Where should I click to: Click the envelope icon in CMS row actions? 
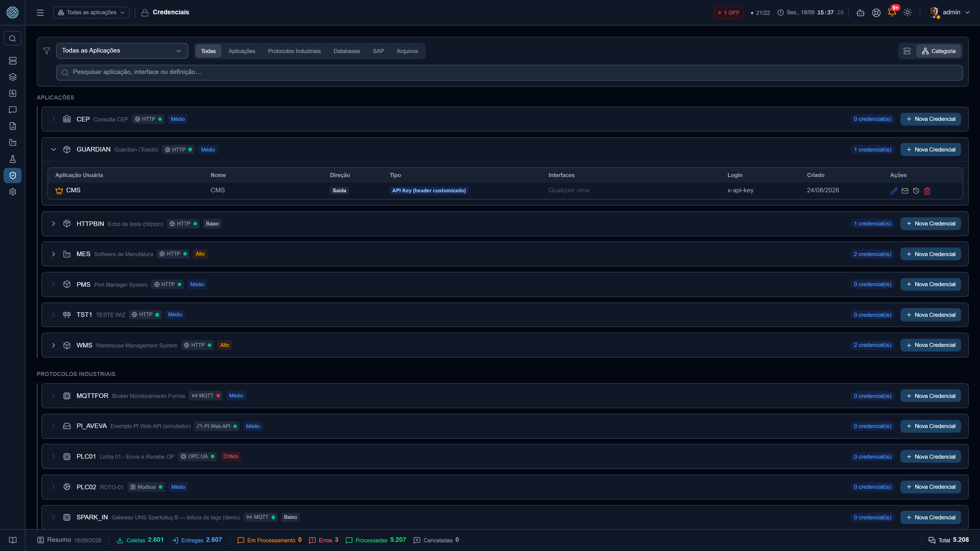[x=905, y=191]
